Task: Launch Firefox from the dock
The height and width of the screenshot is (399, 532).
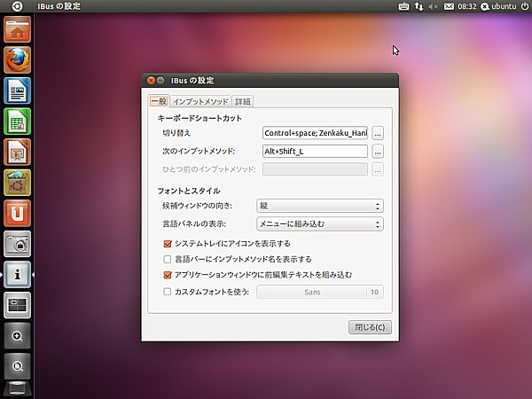Action: click(x=18, y=60)
